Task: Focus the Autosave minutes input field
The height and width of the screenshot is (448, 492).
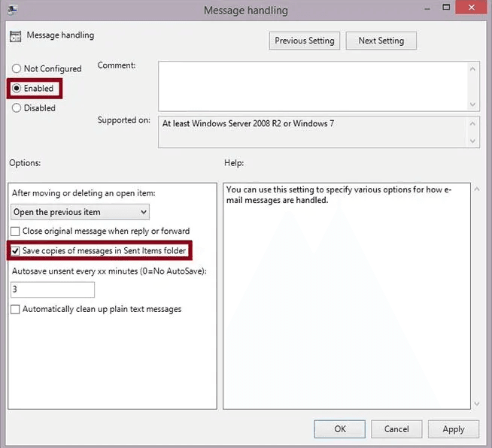Action: tap(53, 289)
